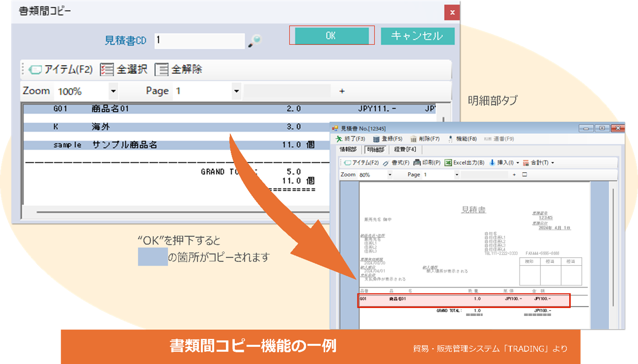
Task: Select the highlighted G01 商品名01 row in the 見積書 preview
Action: [464, 301]
